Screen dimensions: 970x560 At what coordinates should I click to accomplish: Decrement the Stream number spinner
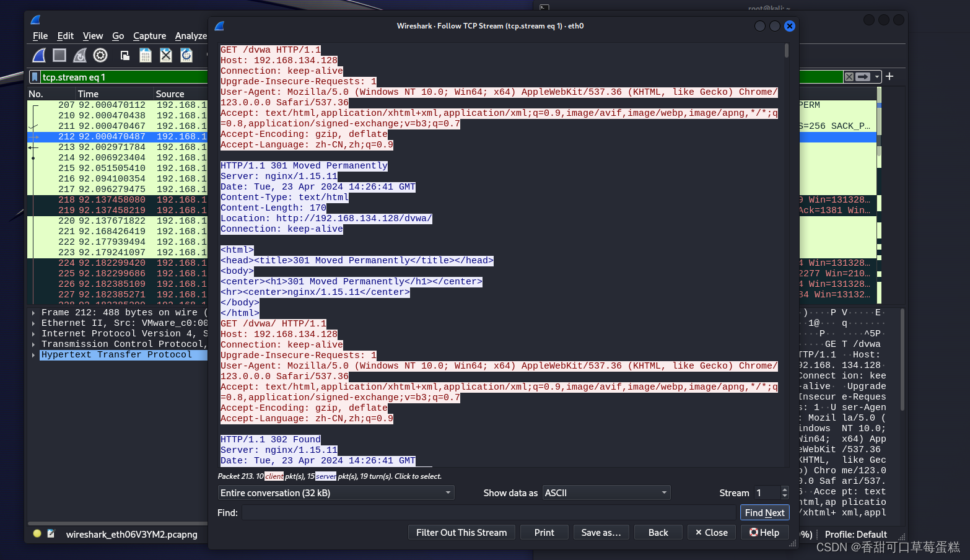click(x=785, y=496)
